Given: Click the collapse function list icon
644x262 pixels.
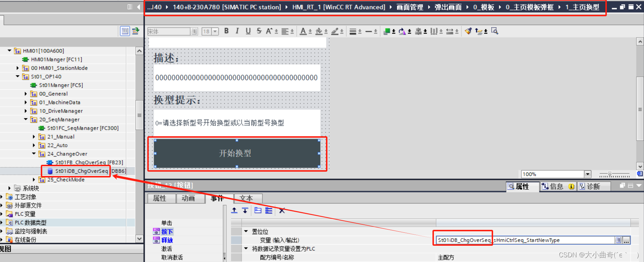Looking at the screenshot, I should pyautogui.click(x=258, y=210).
